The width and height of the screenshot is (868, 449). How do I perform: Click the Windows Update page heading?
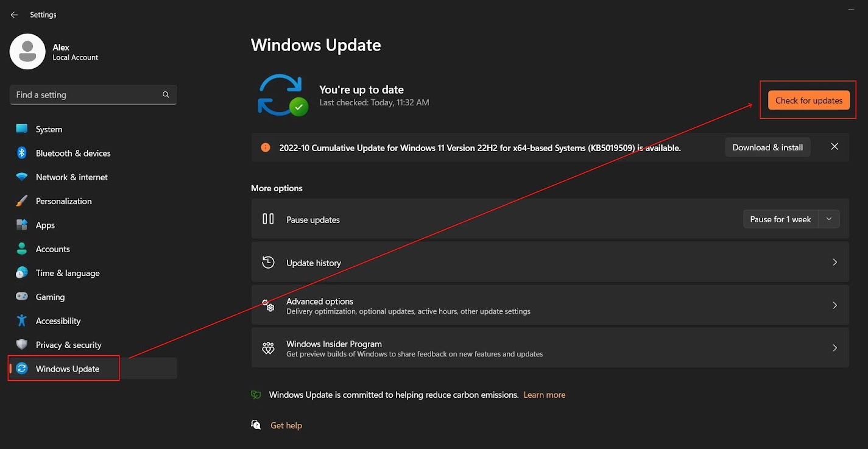click(316, 45)
